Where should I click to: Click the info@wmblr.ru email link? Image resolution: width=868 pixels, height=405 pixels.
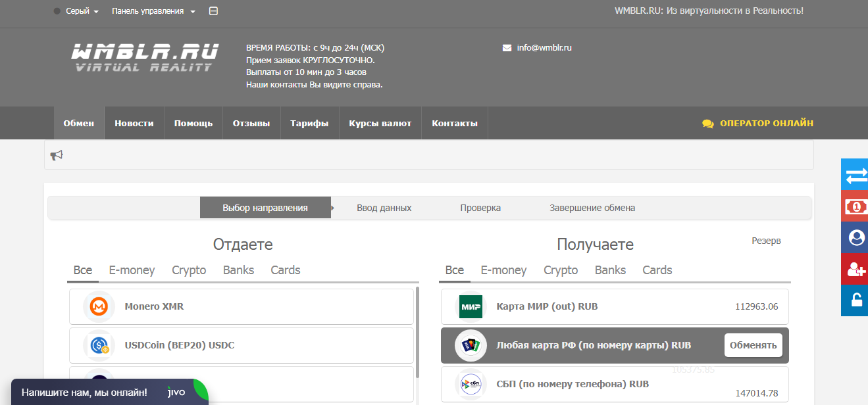pyautogui.click(x=544, y=48)
